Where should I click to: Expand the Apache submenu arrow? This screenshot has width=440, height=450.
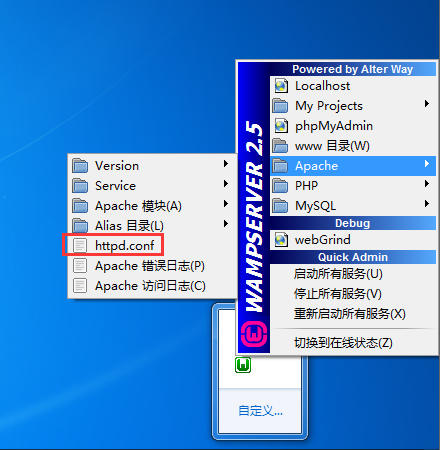(427, 164)
